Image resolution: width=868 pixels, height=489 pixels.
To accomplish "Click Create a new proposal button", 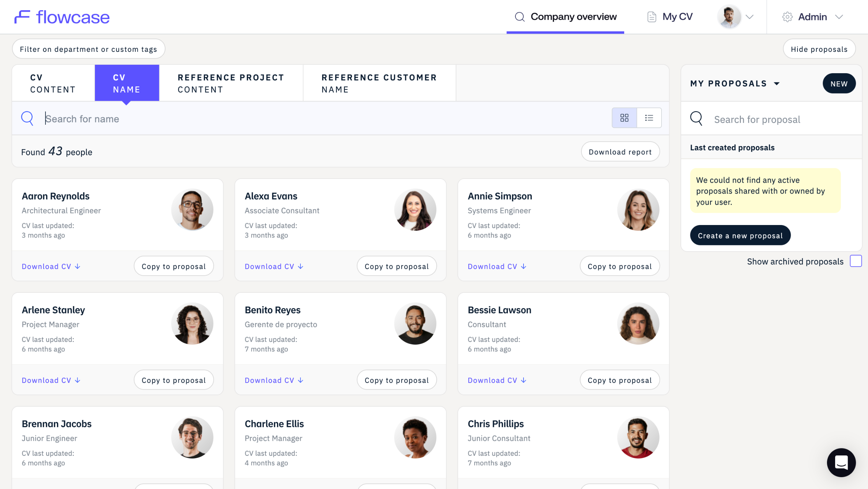I will click(x=740, y=236).
